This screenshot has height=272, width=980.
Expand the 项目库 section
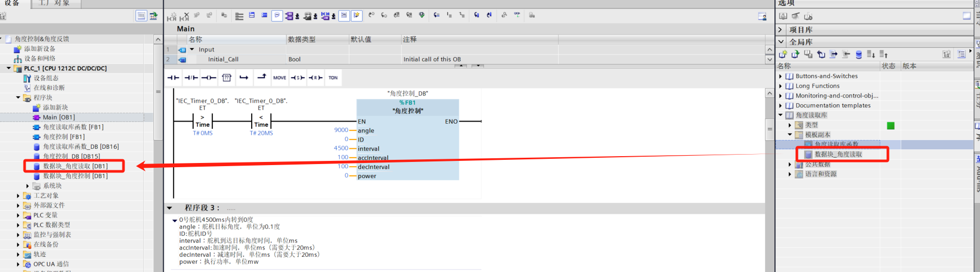point(781,30)
